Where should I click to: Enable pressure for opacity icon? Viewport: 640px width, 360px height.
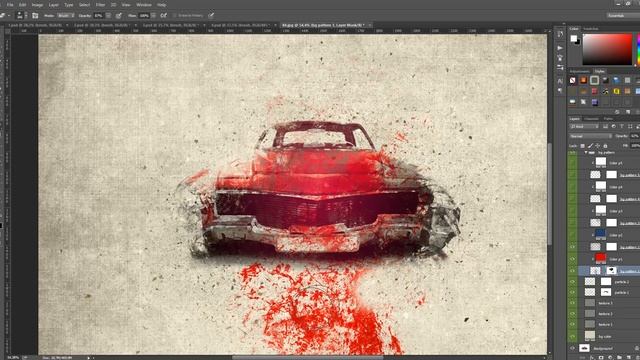(x=119, y=16)
